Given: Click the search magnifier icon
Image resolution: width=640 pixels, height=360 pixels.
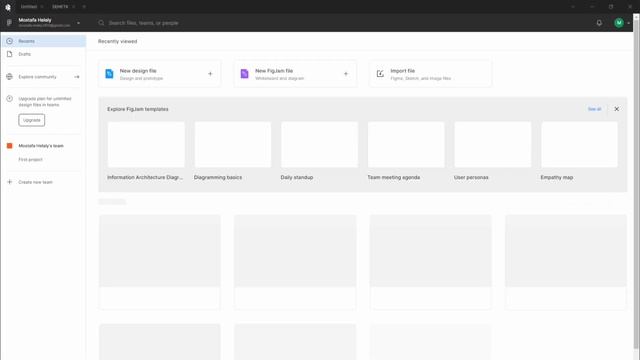Looking at the screenshot, I should (x=101, y=23).
